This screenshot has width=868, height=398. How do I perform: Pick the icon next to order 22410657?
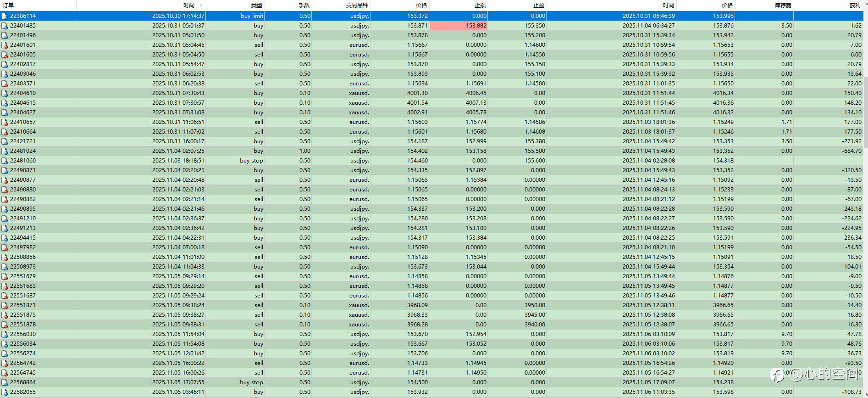point(5,122)
